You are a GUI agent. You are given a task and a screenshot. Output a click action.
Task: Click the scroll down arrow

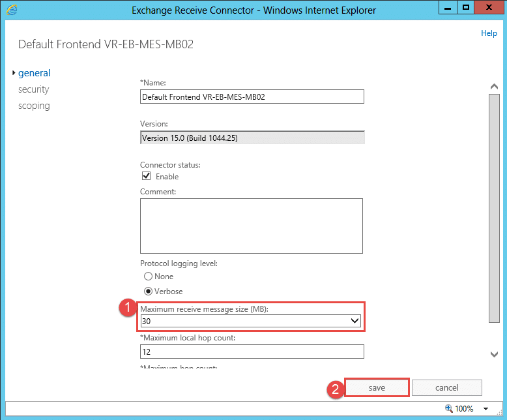click(x=494, y=354)
